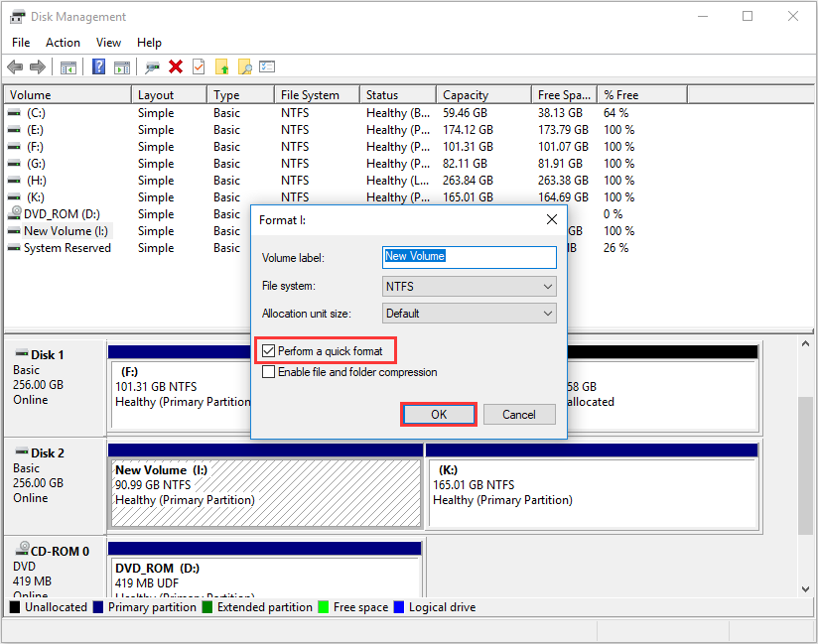Toggle the quick format option off
818x644 pixels.
pyautogui.click(x=268, y=350)
